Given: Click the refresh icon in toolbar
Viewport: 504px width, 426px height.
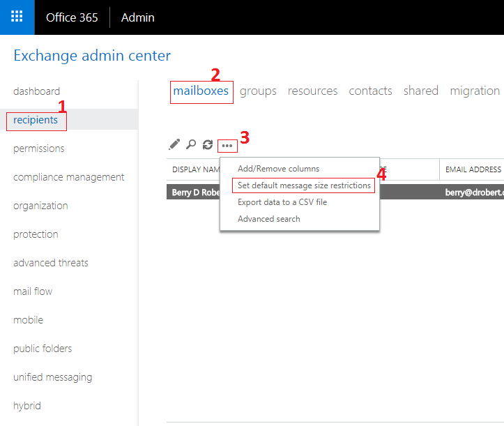Looking at the screenshot, I should click(x=208, y=145).
